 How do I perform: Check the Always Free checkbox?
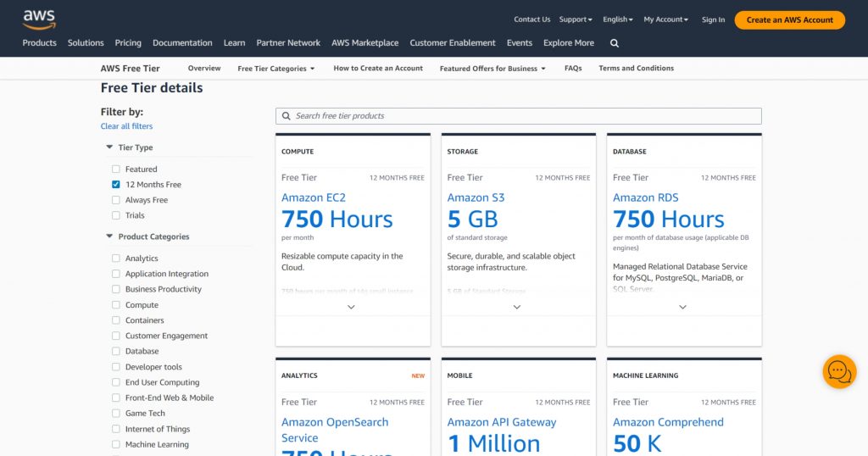(115, 200)
